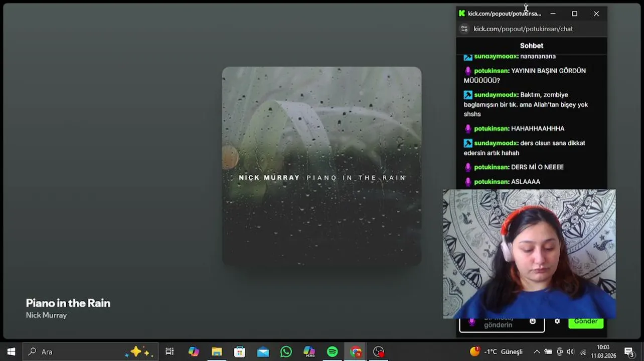Switch to Chrome via taskbar icon

coord(356,351)
